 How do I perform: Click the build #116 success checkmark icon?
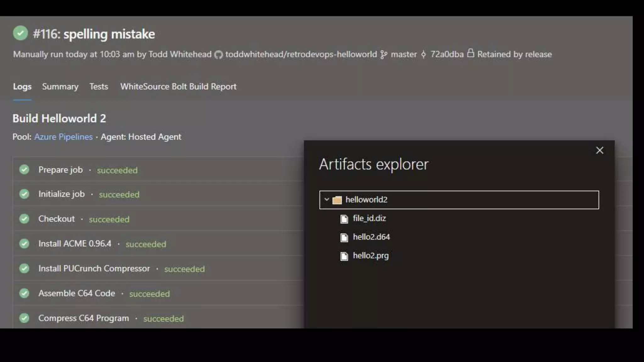click(20, 33)
